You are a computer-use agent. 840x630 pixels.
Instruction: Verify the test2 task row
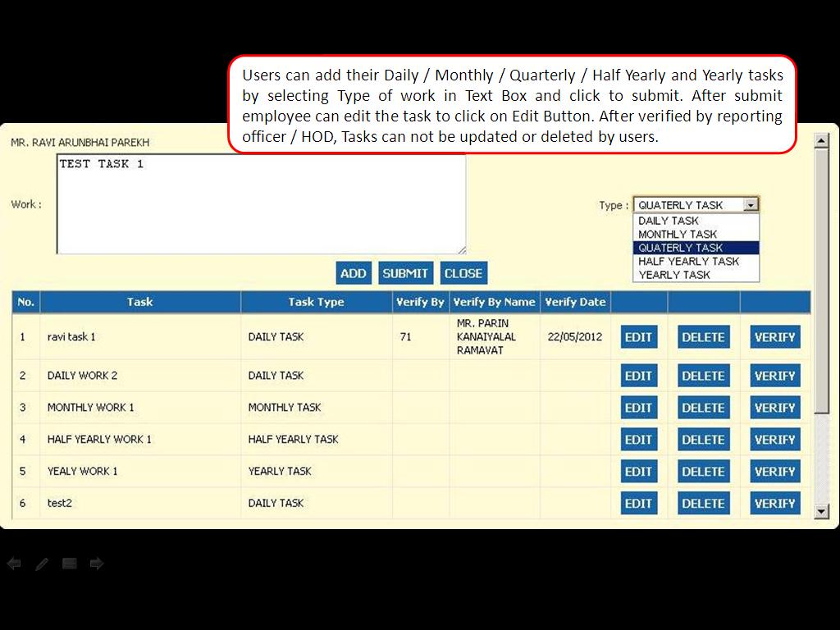pyautogui.click(x=774, y=504)
